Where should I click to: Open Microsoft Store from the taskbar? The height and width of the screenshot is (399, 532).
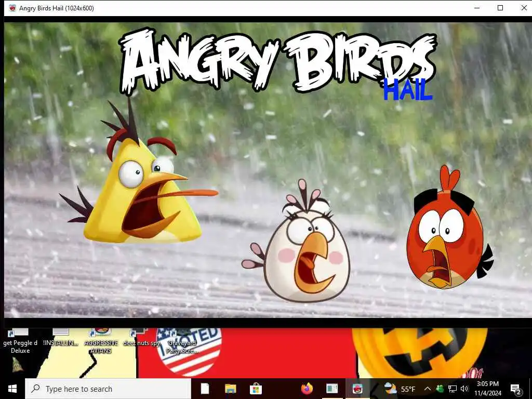coord(256,389)
